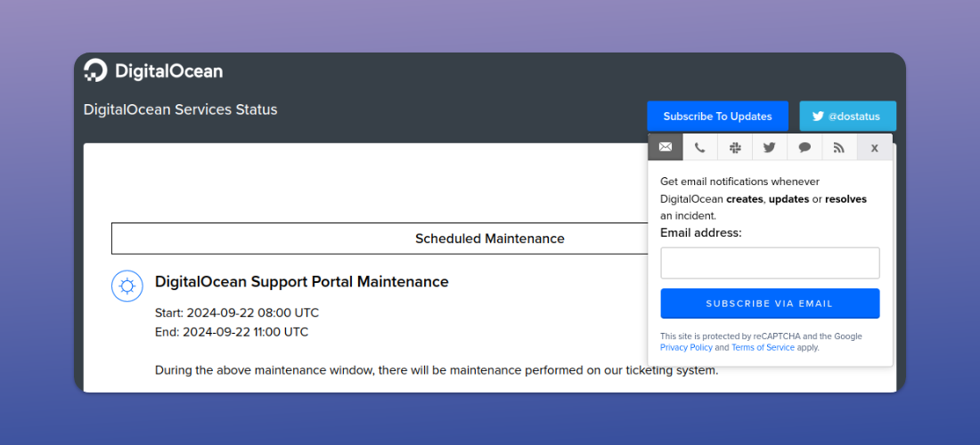Switch to the speech bubble support tab

[x=805, y=147]
